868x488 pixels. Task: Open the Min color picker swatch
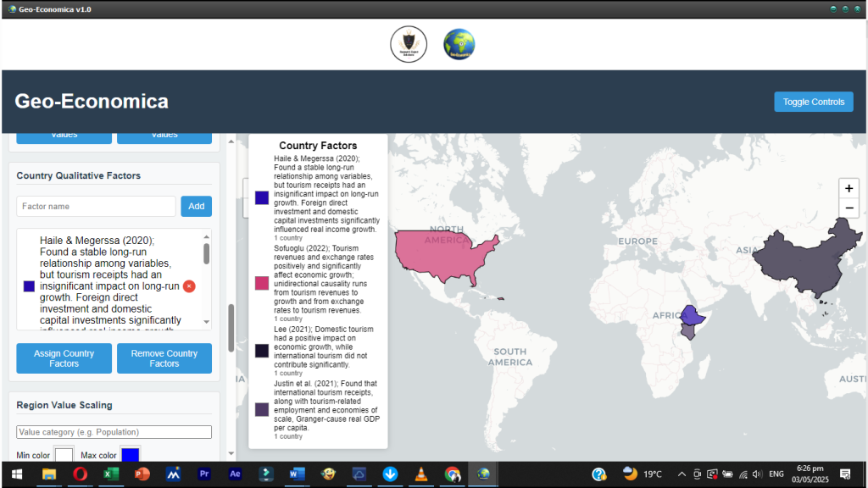click(64, 455)
